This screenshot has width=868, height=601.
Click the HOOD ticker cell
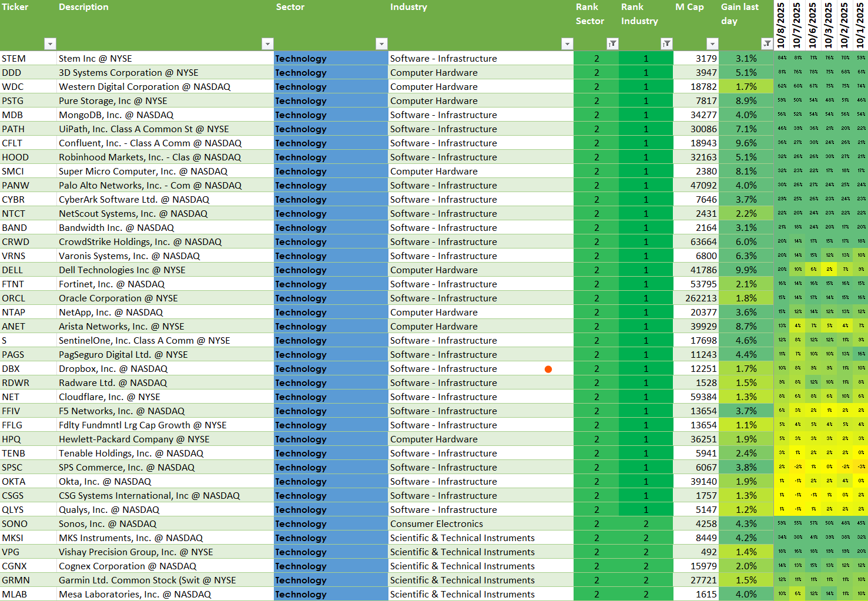(28, 157)
